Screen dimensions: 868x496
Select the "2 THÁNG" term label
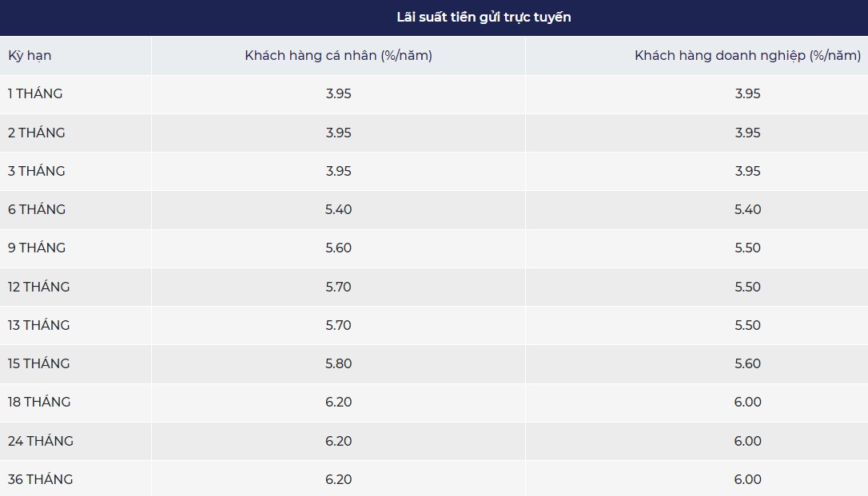pos(37,133)
